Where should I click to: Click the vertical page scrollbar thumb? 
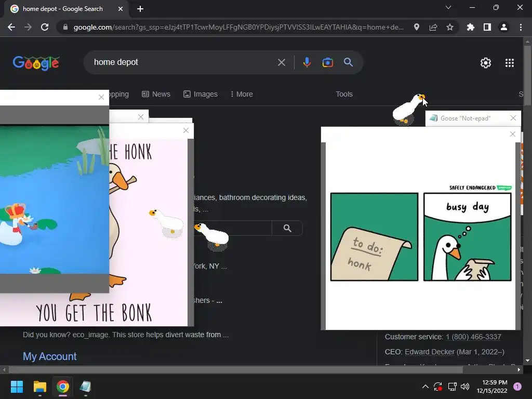[527, 76]
